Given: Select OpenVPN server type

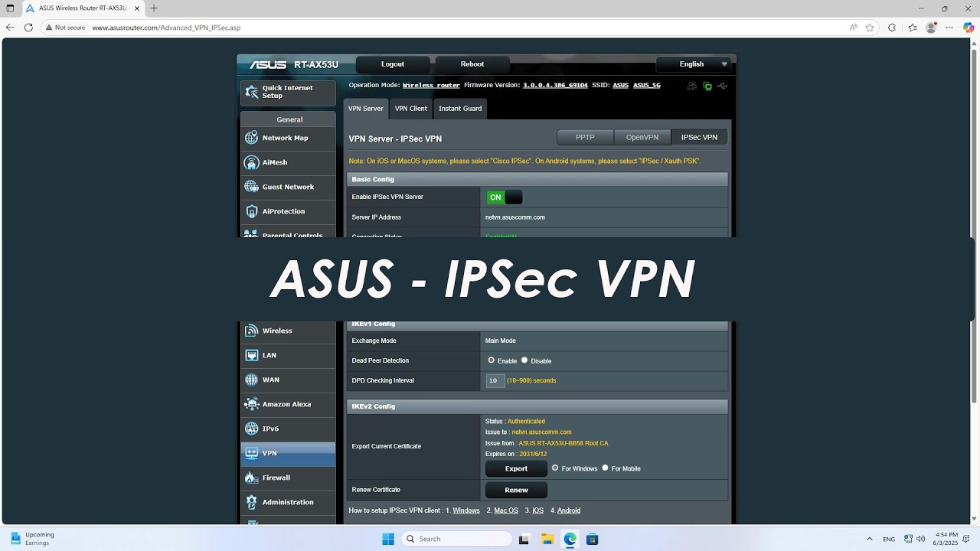Looking at the screenshot, I should point(642,138).
